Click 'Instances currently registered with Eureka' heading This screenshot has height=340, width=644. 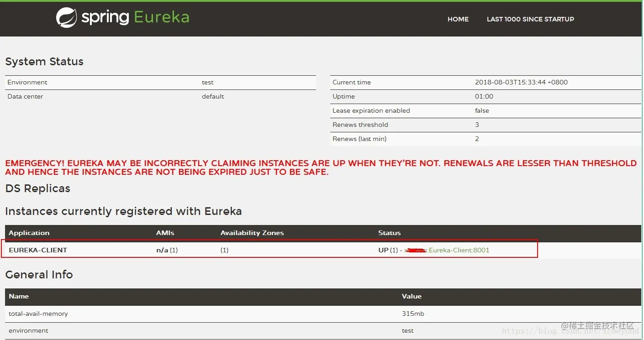(x=123, y=212)
